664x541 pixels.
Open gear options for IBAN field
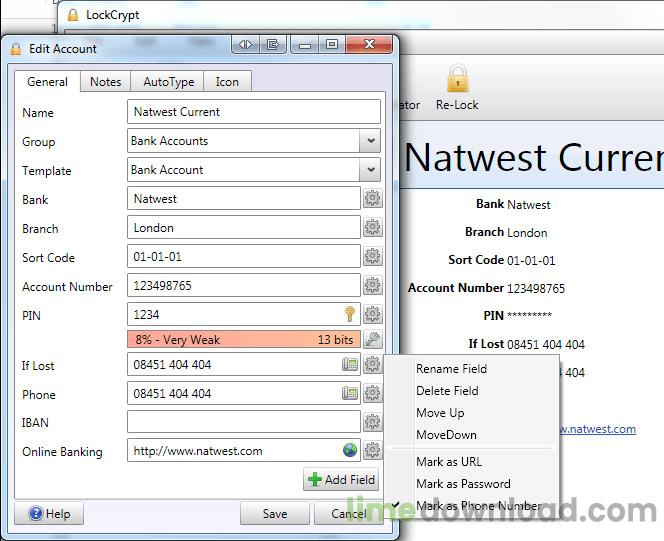pyautogui.click(x=372, y=422)
